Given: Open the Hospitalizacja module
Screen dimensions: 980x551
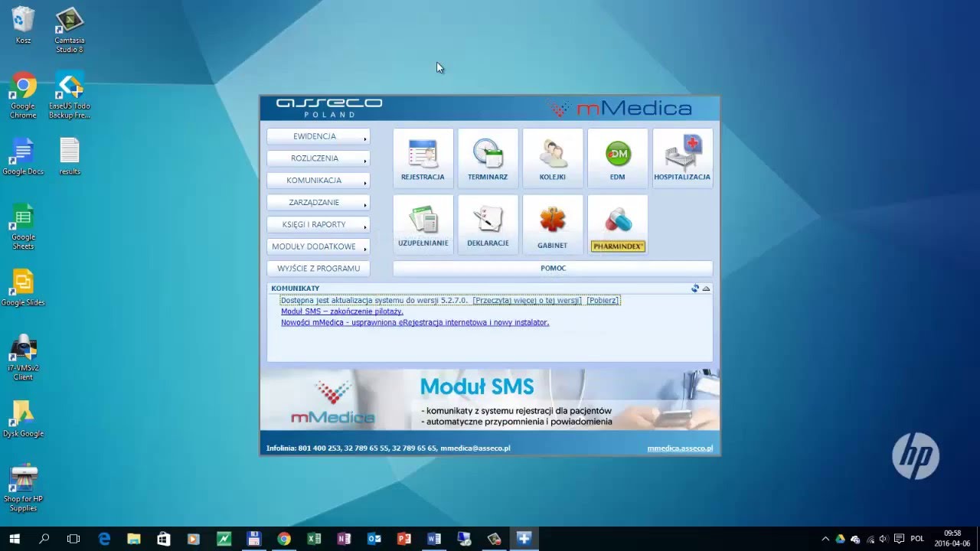Looking at the screenshot, I should coord(682,158).
